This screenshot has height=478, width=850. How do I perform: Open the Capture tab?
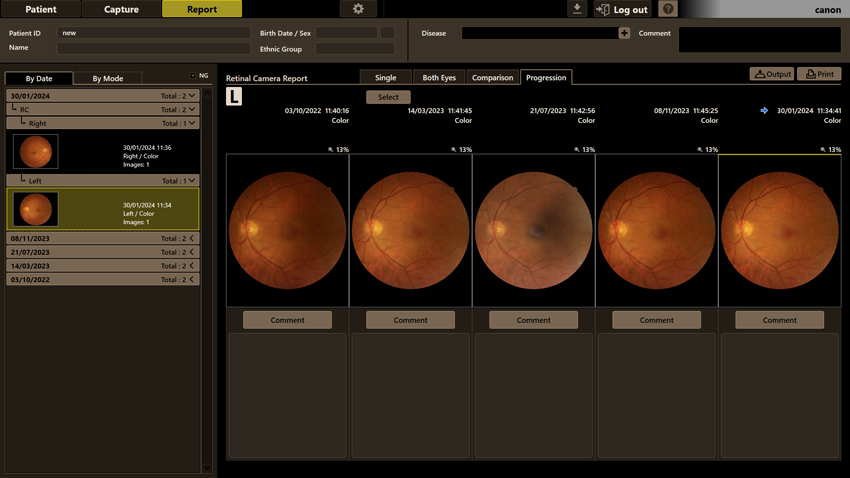pyautogui.click(x=121, y=9)
